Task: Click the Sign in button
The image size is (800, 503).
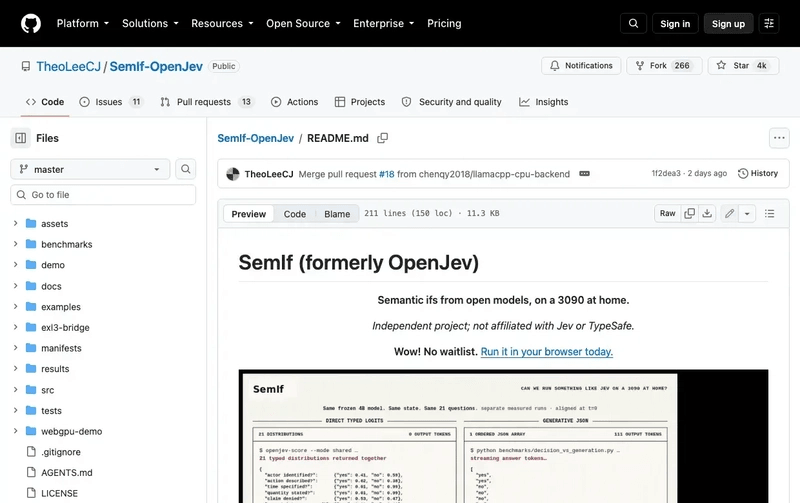Action: [x=675, y=23]
